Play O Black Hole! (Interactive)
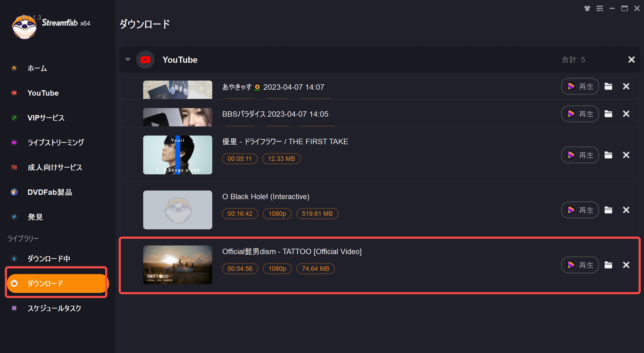The height and width of the screenshot is (353, 644). [580, 210]
